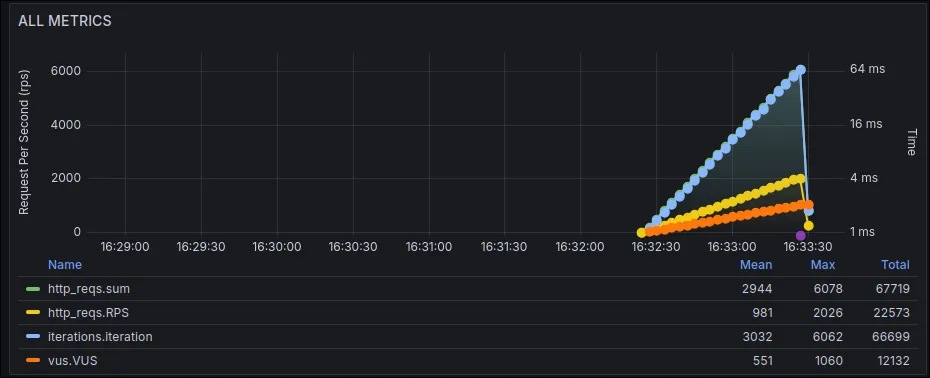Sort legend by the Name column header
Image resolution: width=930 pixels, height=378 pixels.
pos(65,265)
